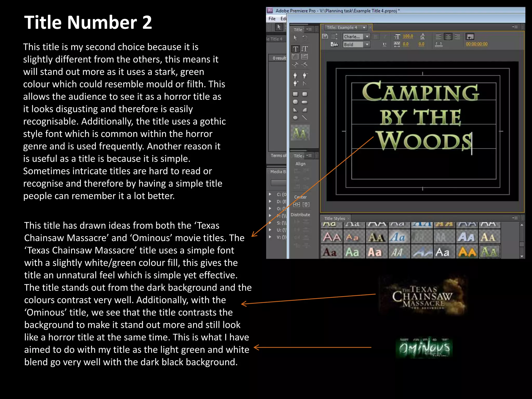
Task: Click the font size value 100.0
Action: point(408,36)
